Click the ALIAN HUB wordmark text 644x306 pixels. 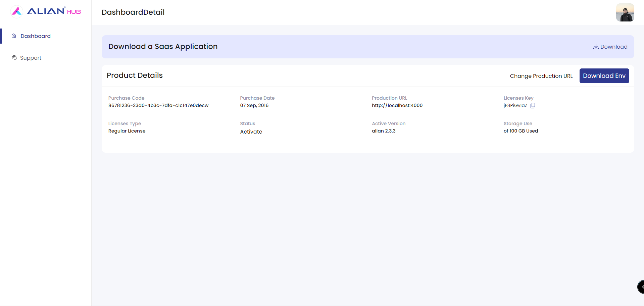(x=54, y=11)
